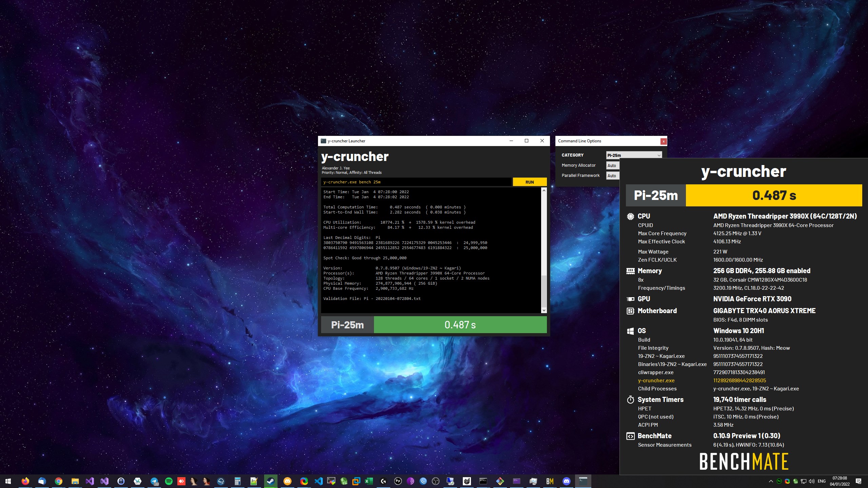Open OBS Studio from the taskbar

pos(436,481)
